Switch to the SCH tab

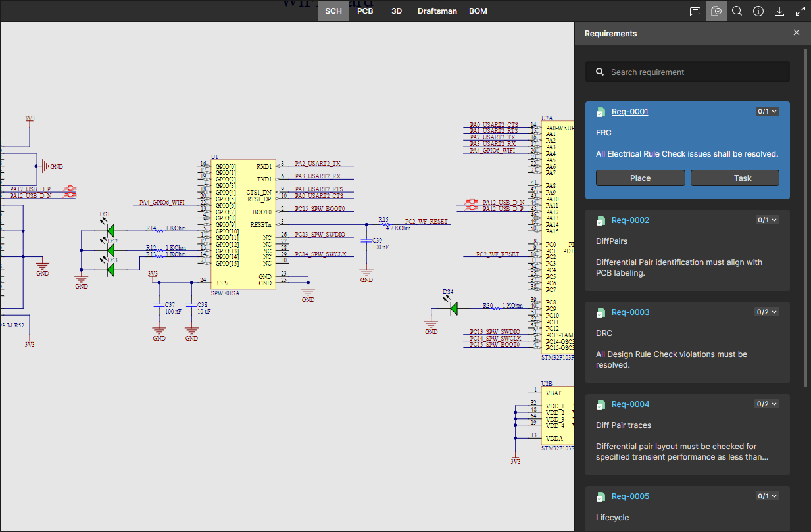[x=333, y=11]
